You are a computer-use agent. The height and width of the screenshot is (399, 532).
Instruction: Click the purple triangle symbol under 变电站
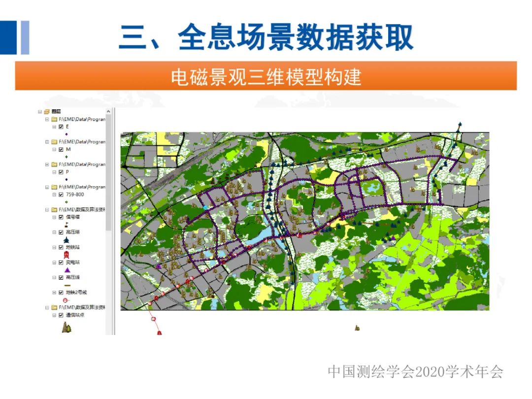pos(67,269)
